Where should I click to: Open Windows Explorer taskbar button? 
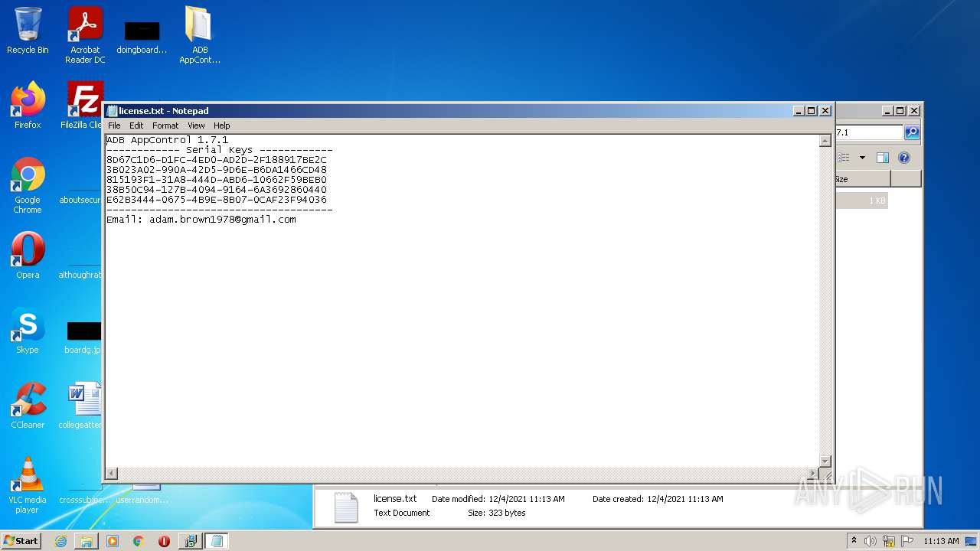pyautogui.click(x=87, y=541)
